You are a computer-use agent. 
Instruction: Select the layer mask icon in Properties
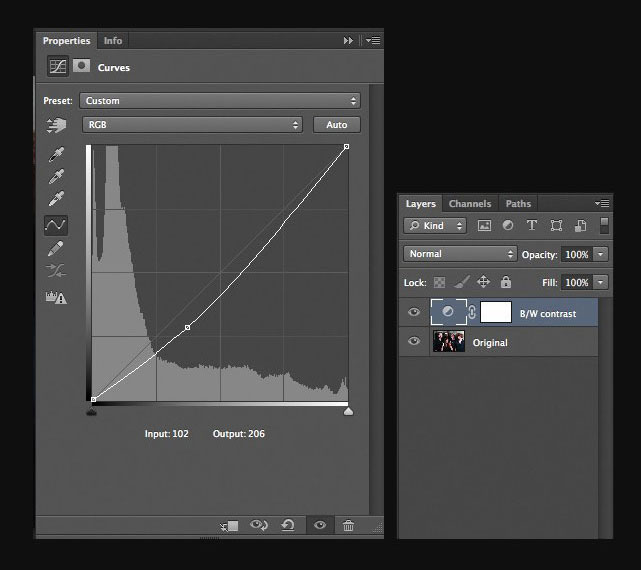click(x=81, y=65)
